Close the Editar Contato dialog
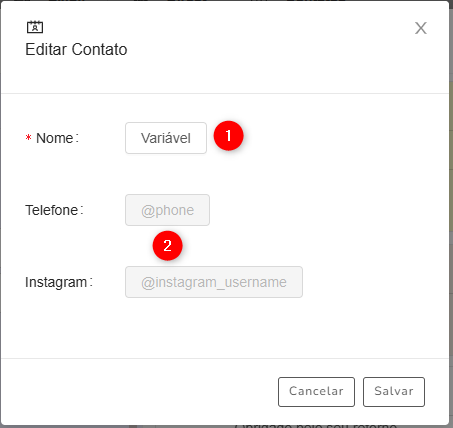453x428 pixels. click(421, 28)
